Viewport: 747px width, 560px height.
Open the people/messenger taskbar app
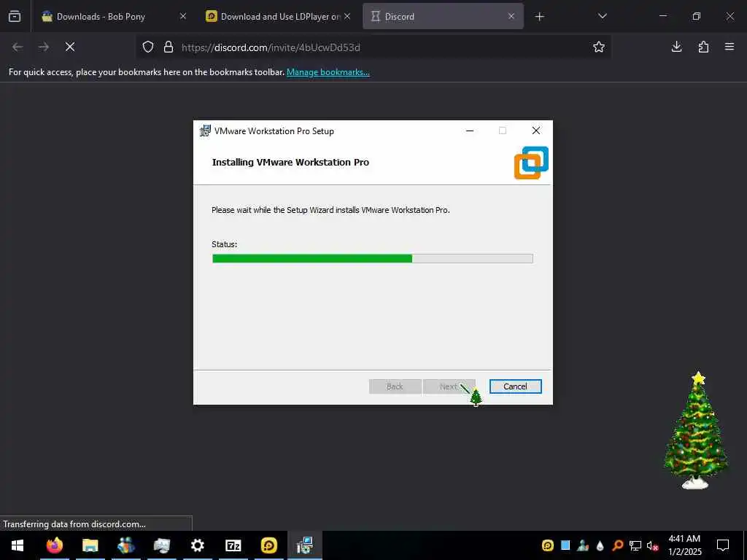pos(126,545)
